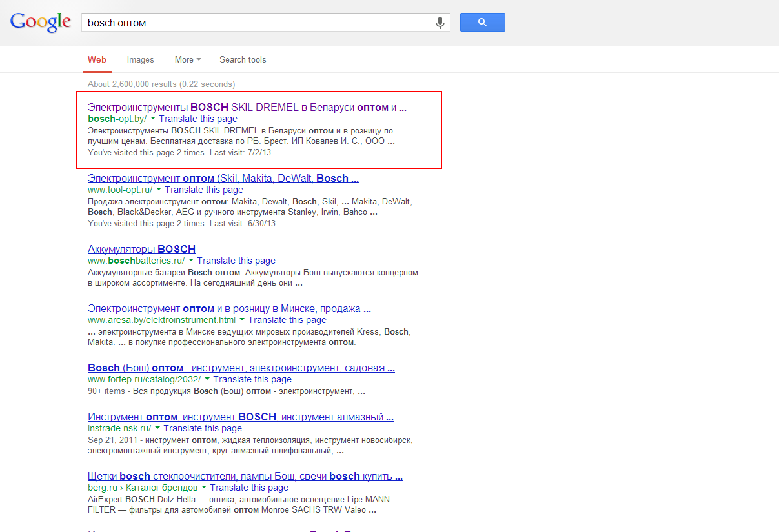Expand the arrow next to 'berg.ru › Каталог брендов'
The width and height of the screenshot is (779, 532).
(x=204, y=488)
